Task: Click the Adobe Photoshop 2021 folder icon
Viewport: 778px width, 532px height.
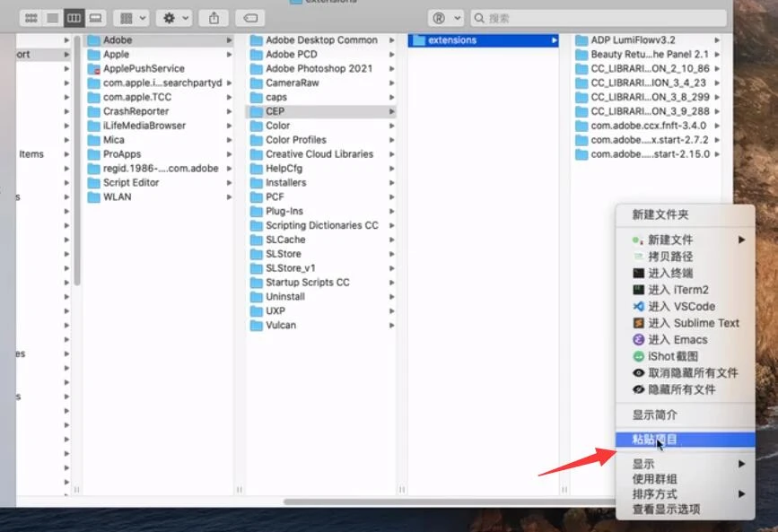Action: 257,69
